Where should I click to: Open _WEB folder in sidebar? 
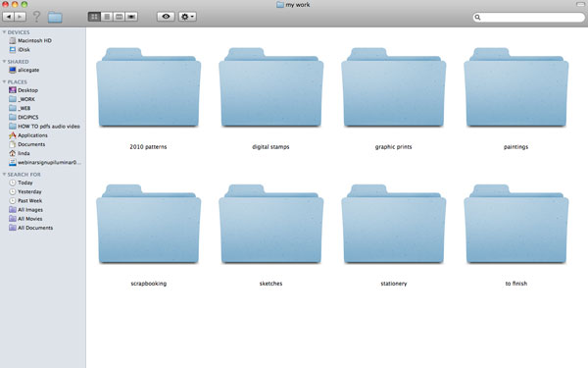click(x=20, y=108)
